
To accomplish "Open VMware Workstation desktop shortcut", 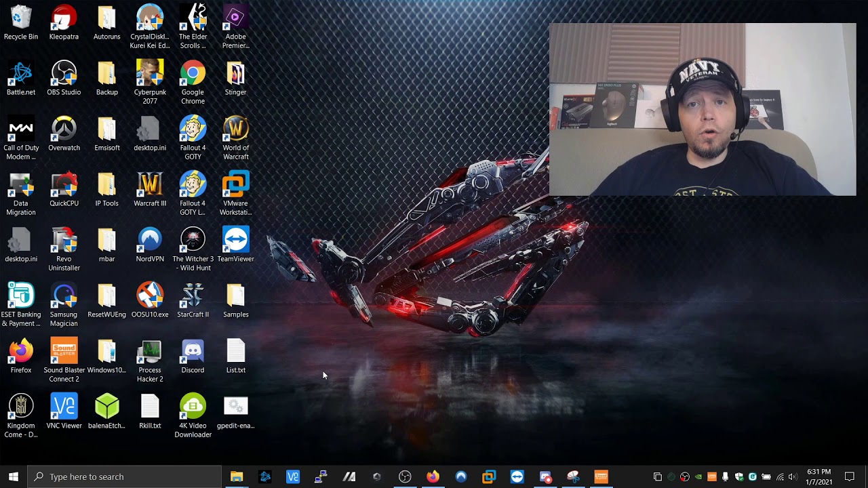I will tap(235, 194).
